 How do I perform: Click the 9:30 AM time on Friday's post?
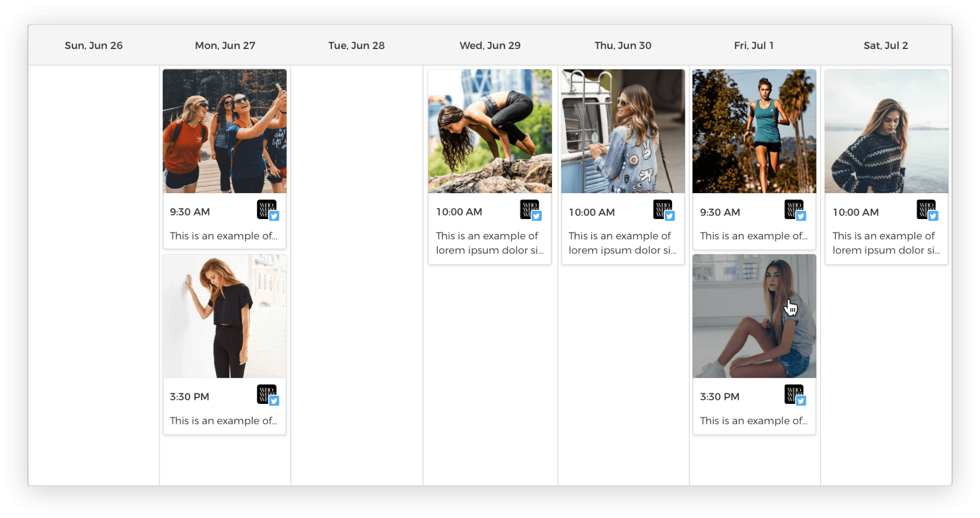pos(720,212)
